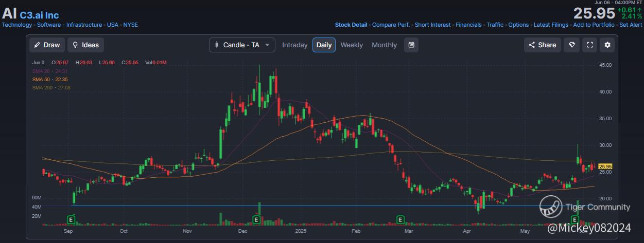Click the 2.41% percent change value
Image resolution: width=644 pixels, height=243 pixels.
point(632,16)
